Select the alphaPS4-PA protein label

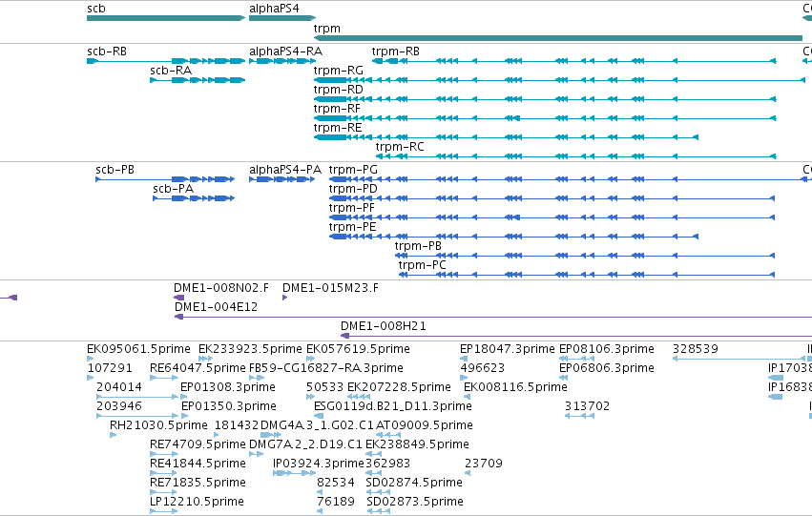285,170
